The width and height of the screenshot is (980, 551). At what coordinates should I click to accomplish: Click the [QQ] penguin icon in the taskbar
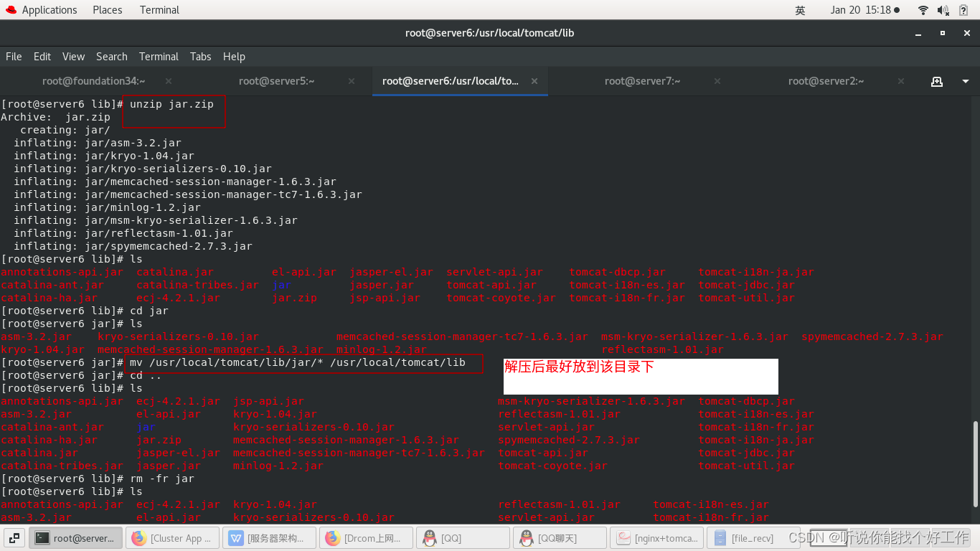pyautogui.click(x=429, y=537)
